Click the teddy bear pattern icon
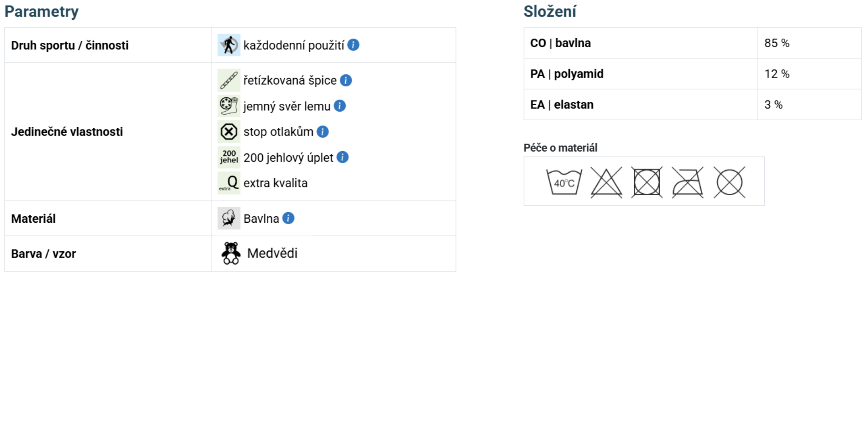868x434 pixels. click(x=231, y=254)
